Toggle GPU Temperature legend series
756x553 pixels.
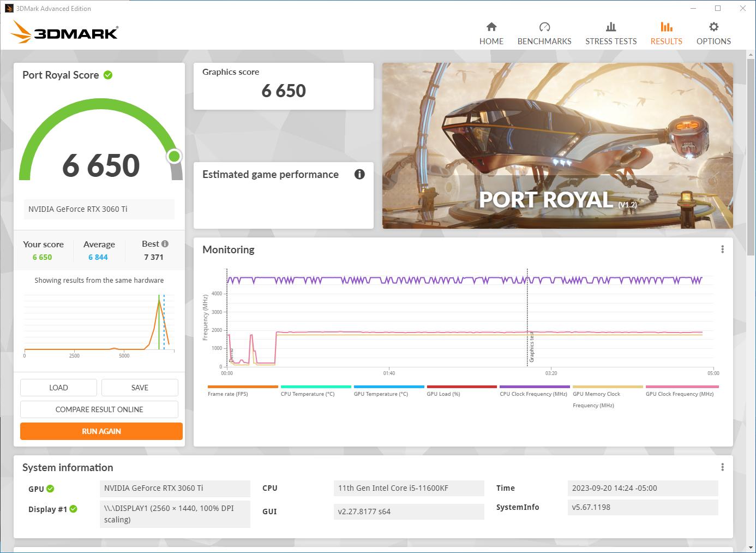(x=381, y=394)
